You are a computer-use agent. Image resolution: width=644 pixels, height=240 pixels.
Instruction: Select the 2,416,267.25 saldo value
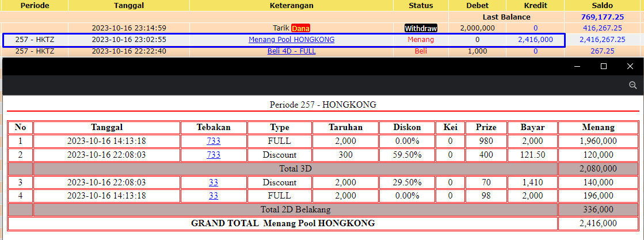point(603,40)
